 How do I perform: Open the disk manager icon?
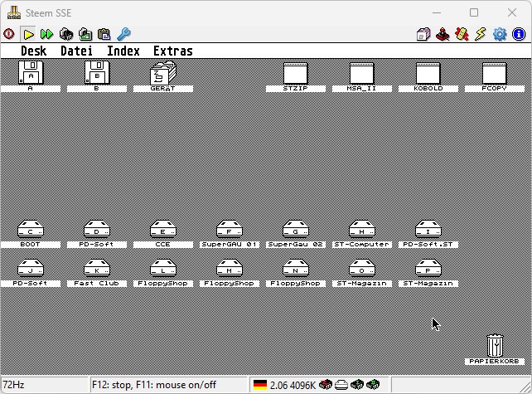click(423, 34)
